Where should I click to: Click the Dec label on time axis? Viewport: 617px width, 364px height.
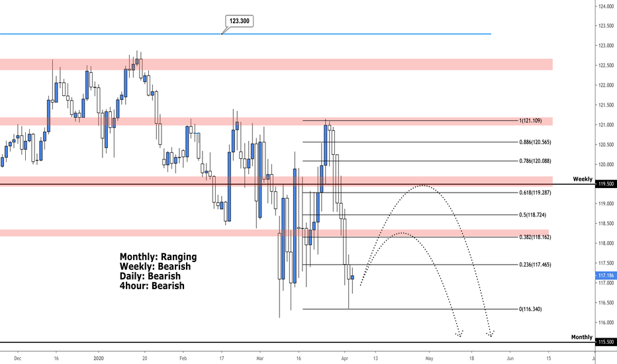pyautogui.click(x=17, y=359)
